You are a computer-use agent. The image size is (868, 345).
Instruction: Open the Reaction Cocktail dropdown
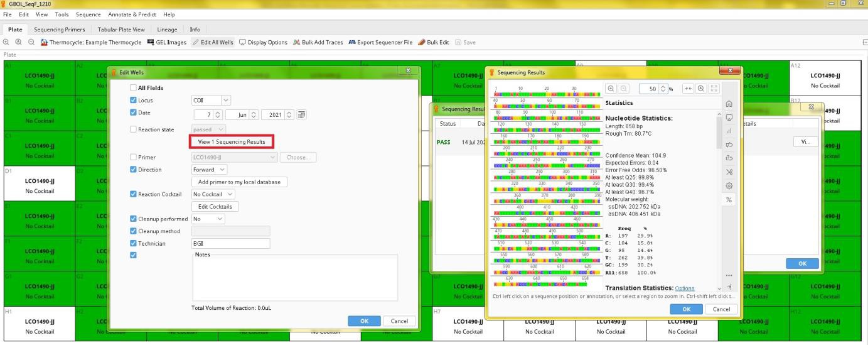coord(228,194)
